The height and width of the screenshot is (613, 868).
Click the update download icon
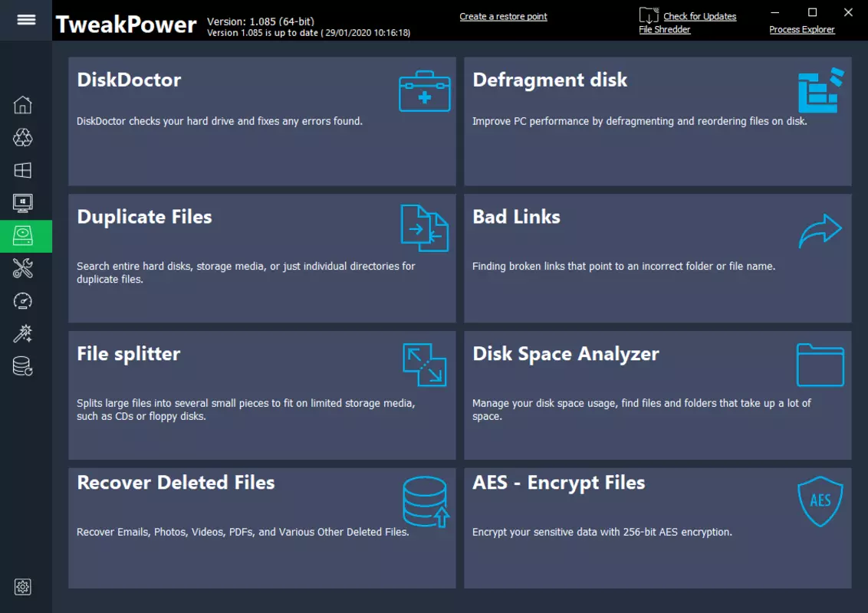[649, 15]
